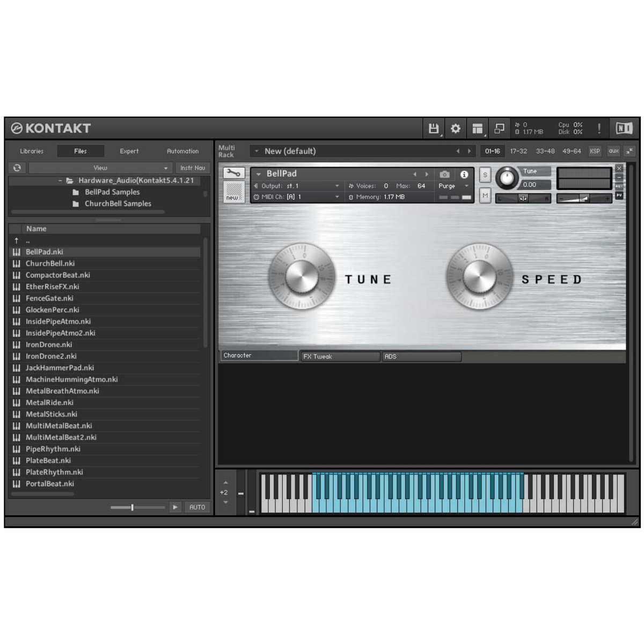Go to previous multi preset arrow
This screenshot has width=644, height=644.
(x=458, y=151)
